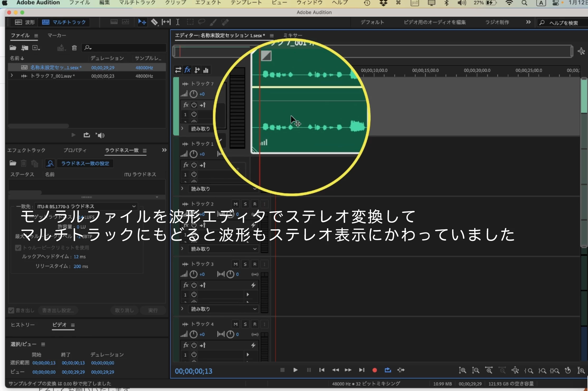The width and height of the screenshot is (588, 391).
Task: Toggle the fx effects view in editor
Action: [187, 70]
